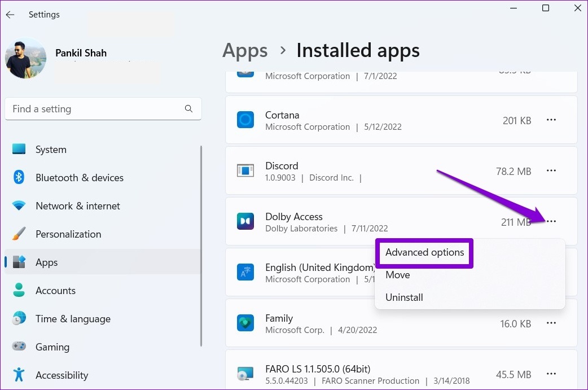Click the Pankil Shah profile picture
Image resolution: width=588 pixels, height=390 pixels.
[25, 59]
